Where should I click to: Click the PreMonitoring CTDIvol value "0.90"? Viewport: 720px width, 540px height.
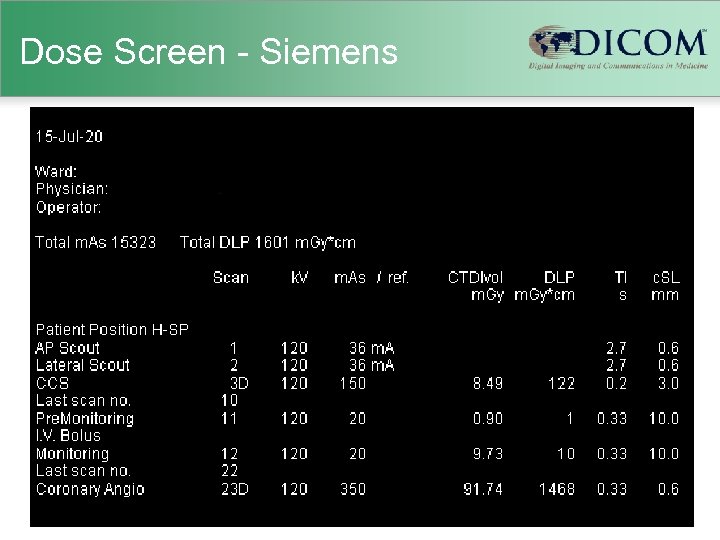point(488,419)
